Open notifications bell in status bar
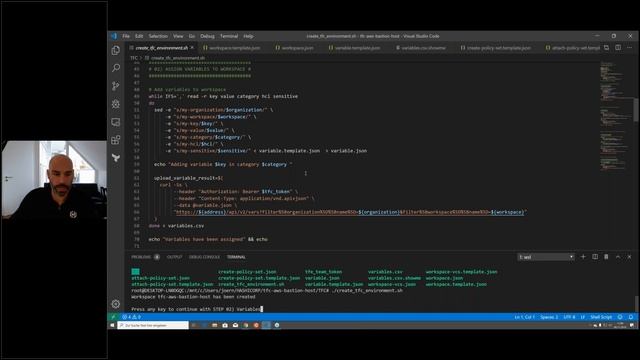Image resolution: width=640 pixels, height=360 pixels. (x=631, y=317)
